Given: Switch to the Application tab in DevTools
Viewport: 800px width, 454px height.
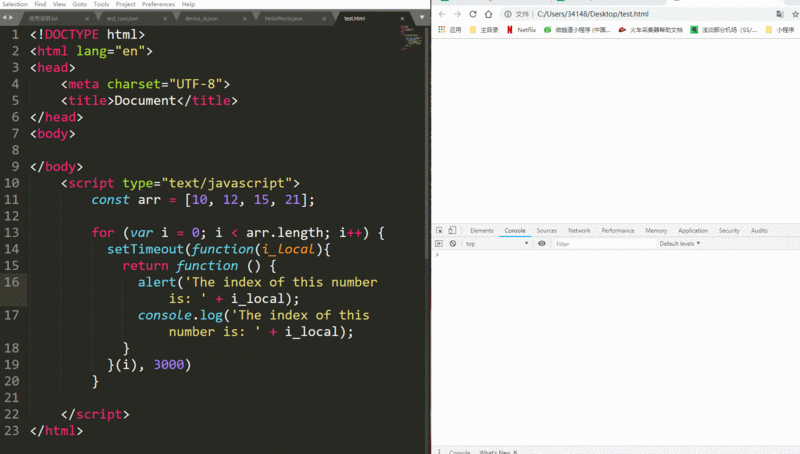Looking at the screenshot, I should tap(693, 231).
